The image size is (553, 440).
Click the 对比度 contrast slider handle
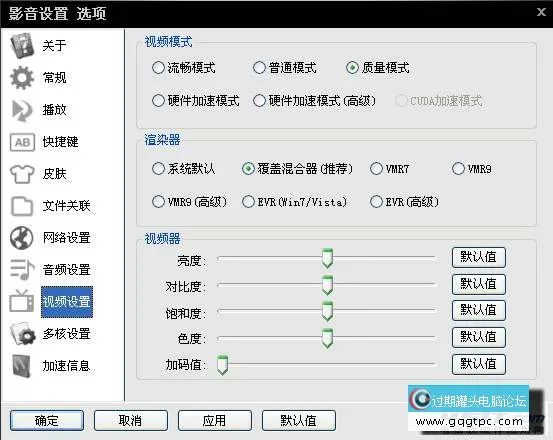click(x=327, y=285)
